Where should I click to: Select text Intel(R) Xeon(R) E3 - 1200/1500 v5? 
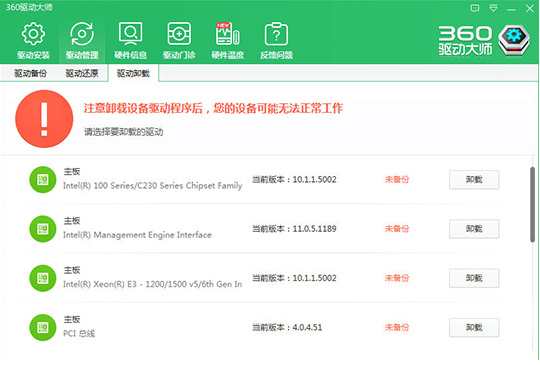click(153, 284)
